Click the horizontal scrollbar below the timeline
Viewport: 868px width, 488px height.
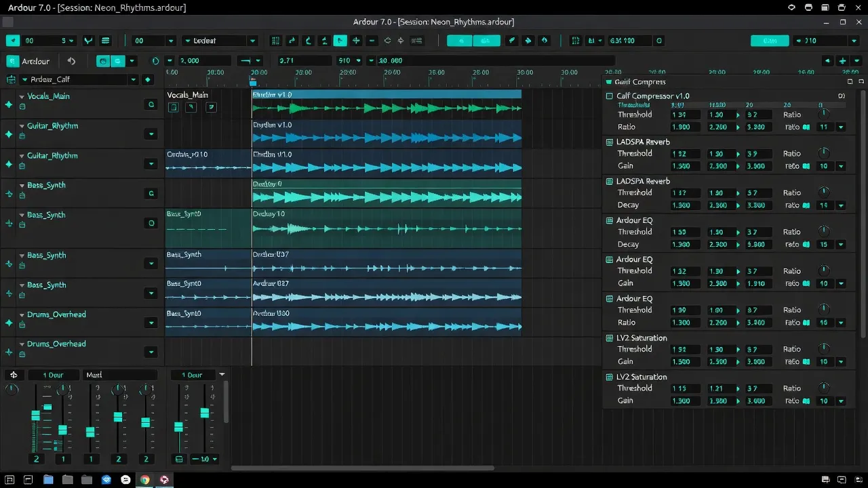click(x=362, y=468)
